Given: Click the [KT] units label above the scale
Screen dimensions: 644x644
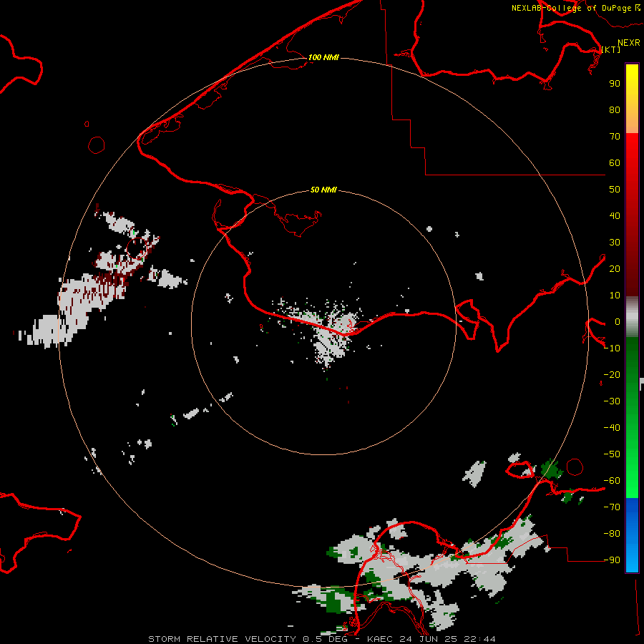Looking at the screenshot, I should click(611, 49).
